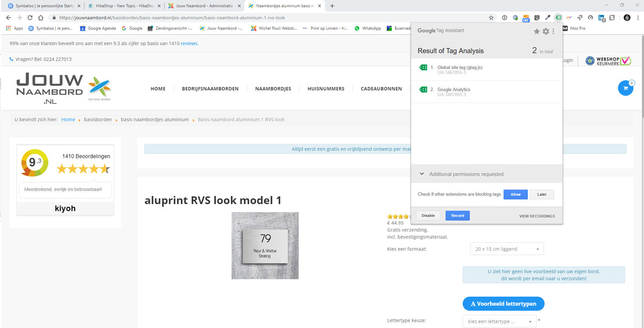The width and height of the screenshot is (644, 328).
Task: Reload the page with the refresh icon
Action: (30, 18)
